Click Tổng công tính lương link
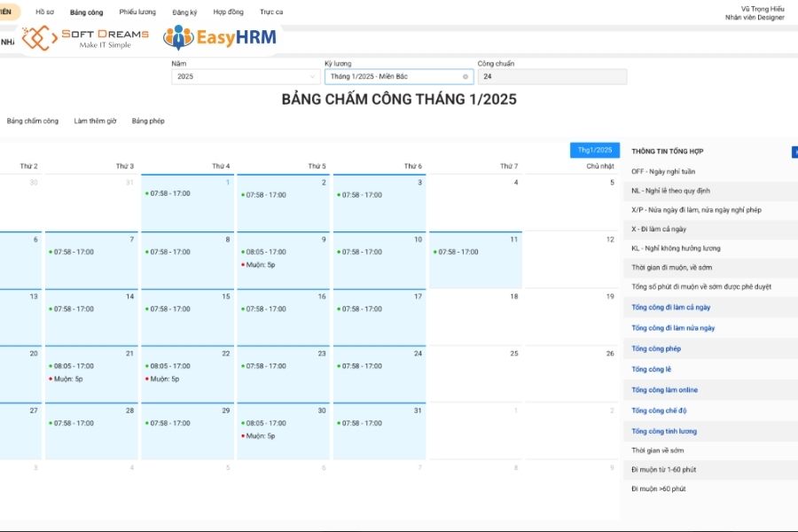This screenshot has height=532, width=798. click(x=664, y=431)
